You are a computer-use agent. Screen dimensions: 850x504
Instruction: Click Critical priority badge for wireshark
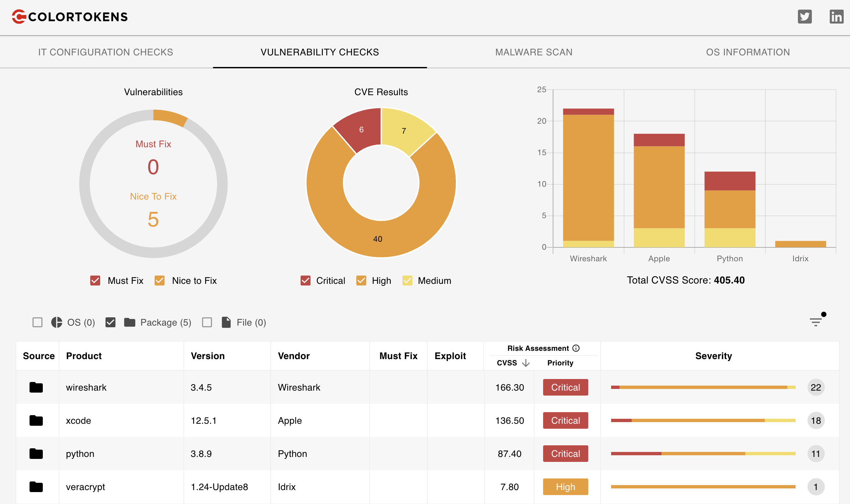pos(565,387)
